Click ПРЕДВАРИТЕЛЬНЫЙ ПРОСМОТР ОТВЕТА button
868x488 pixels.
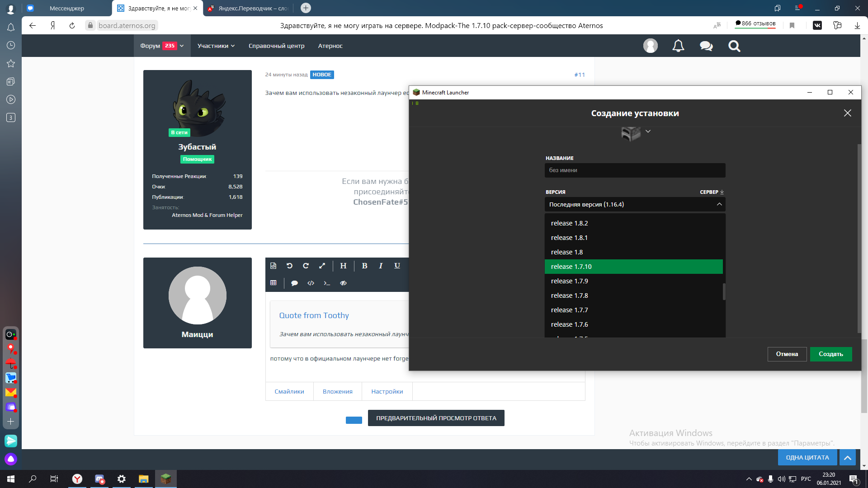(x=436, y=418)
